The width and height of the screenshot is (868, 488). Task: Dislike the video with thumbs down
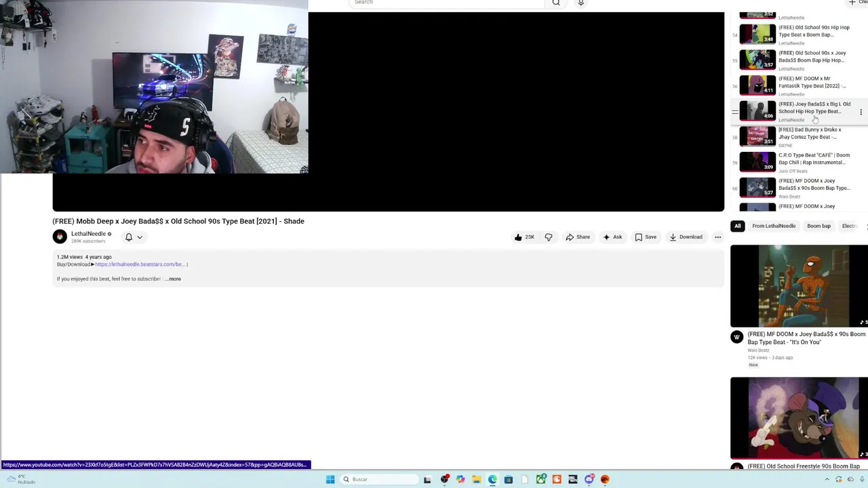[x=549, y=237]
